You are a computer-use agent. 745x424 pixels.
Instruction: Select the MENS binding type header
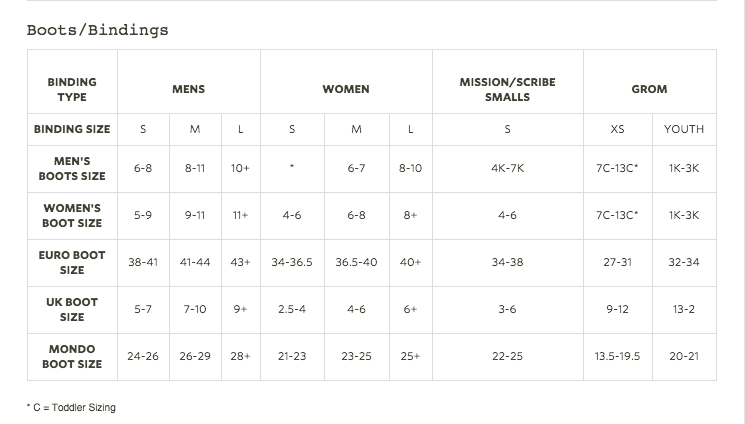[189, 89]
